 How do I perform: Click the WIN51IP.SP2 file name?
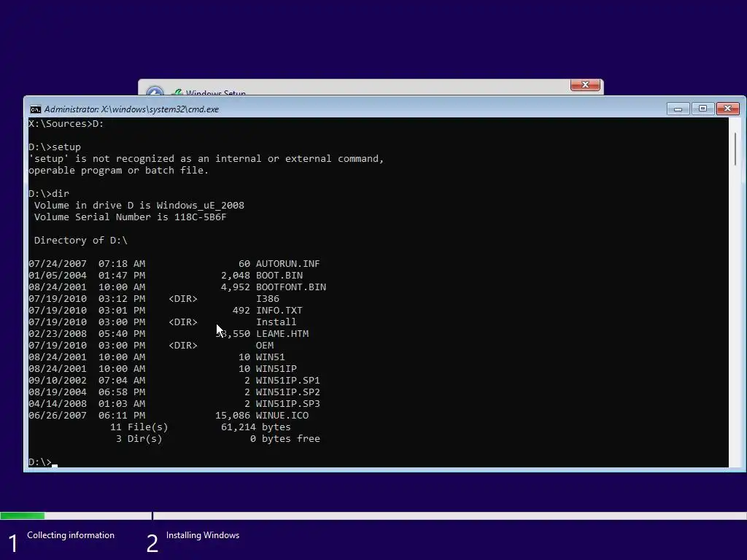pos(287,392)
